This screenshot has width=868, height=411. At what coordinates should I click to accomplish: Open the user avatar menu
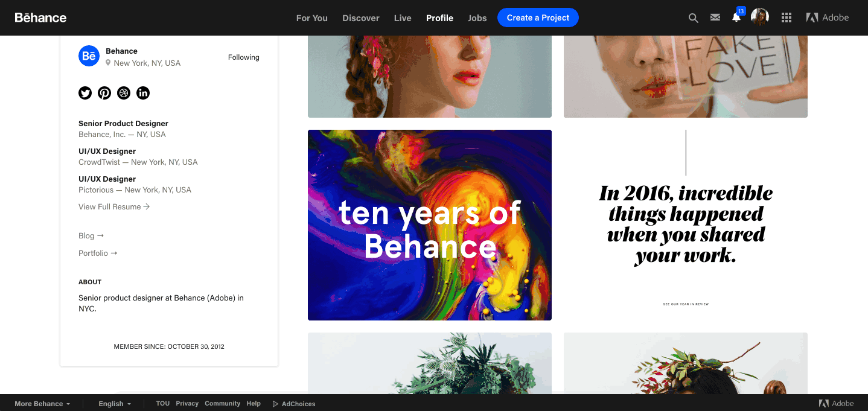click(760, 18)
